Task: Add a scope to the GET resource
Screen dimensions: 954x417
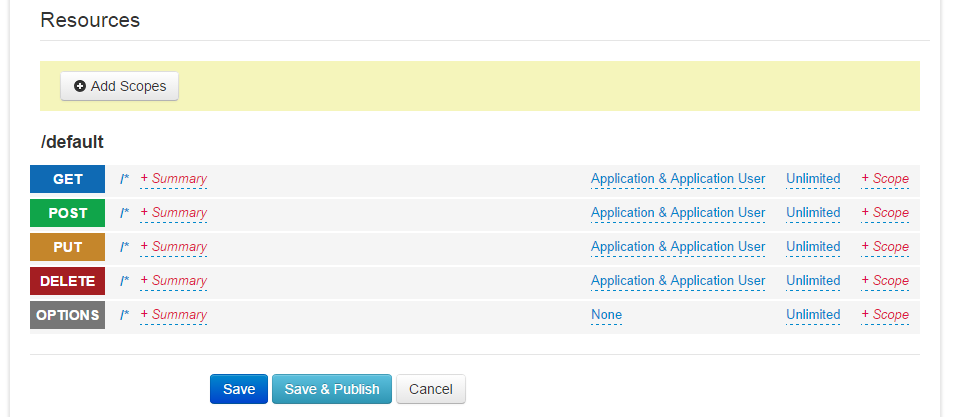Action: [885, 179]
